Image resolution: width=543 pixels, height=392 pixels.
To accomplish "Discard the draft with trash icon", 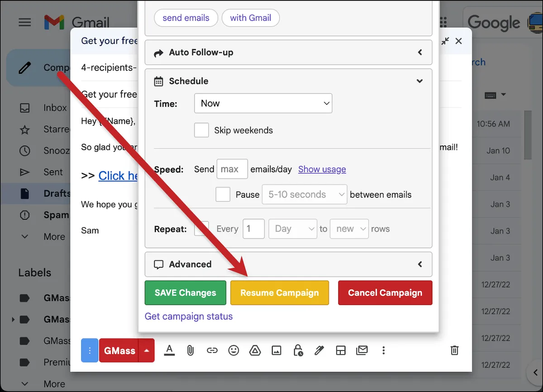I will tap(455, 350).
